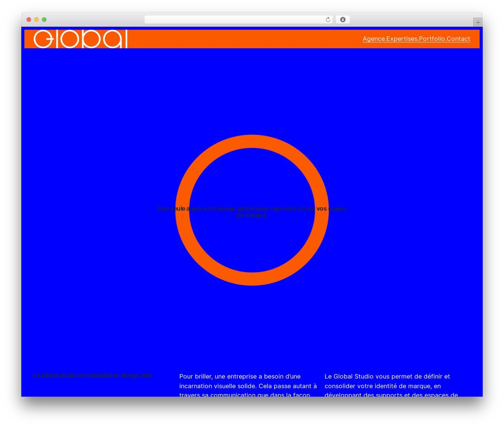Open the Agence menu link
Viewport: 504px width, 427px height.
pos(374,39)
